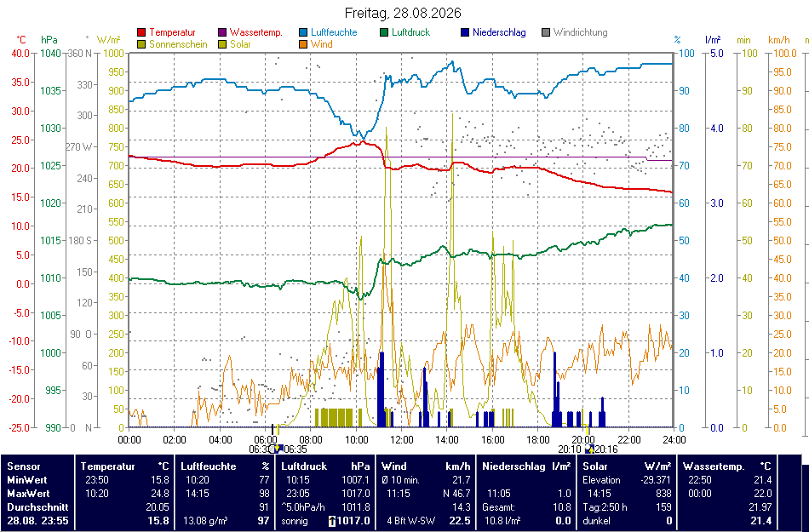
Task: Select the Windrichtung legend label
Action: tap(581, 32)
